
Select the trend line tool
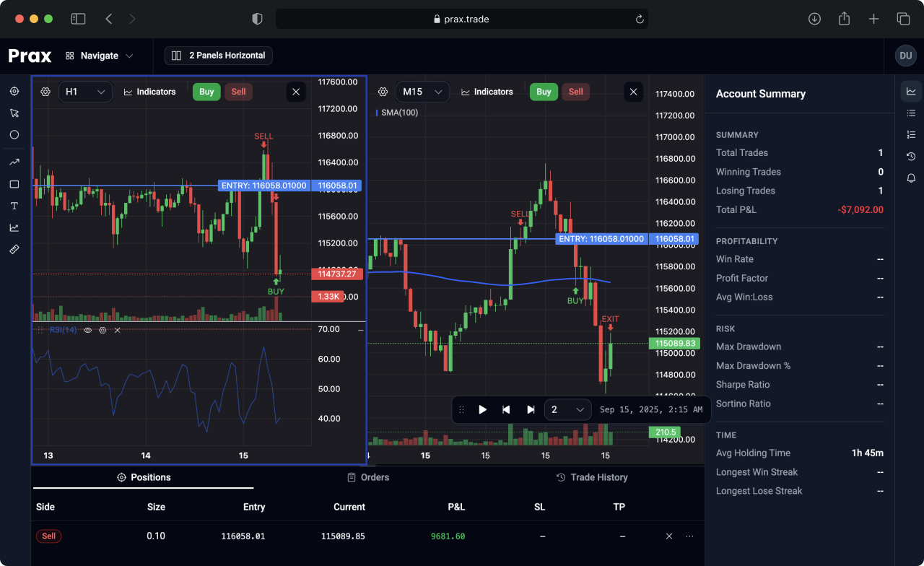(x=14, y=162)
